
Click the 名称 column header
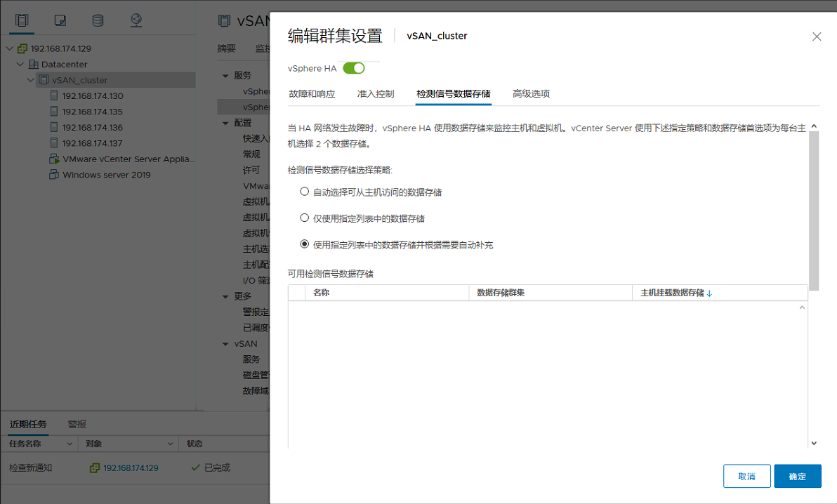387,293
